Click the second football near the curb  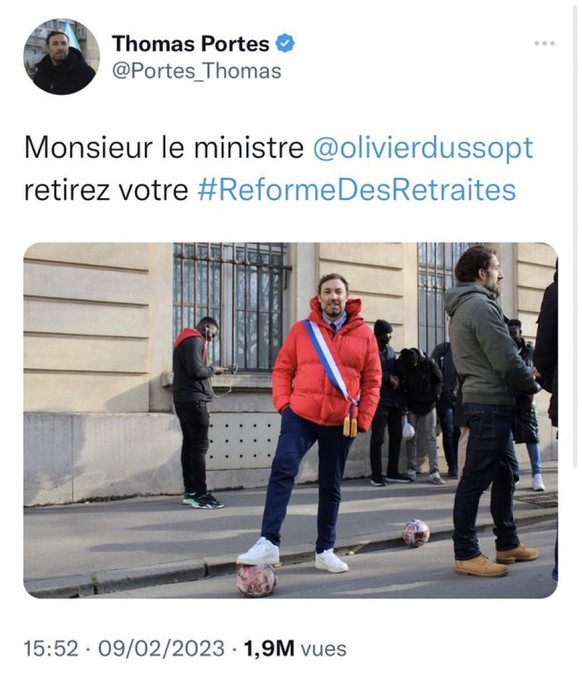416,533
